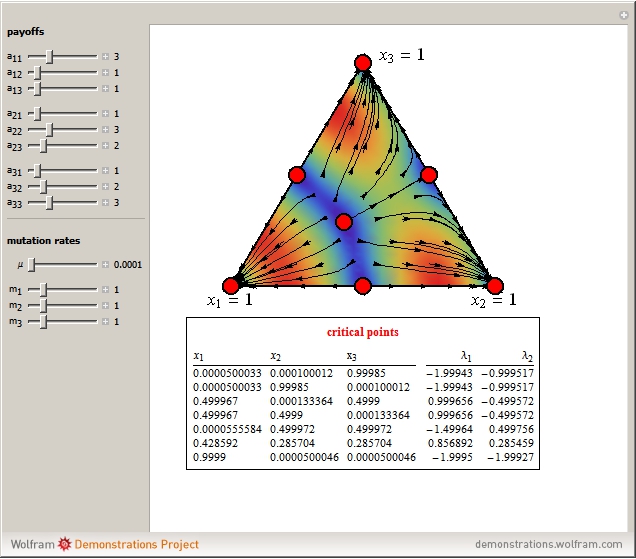Click the 'payoffs' section label
Screen dimensions: 636x559
(26, 32)
